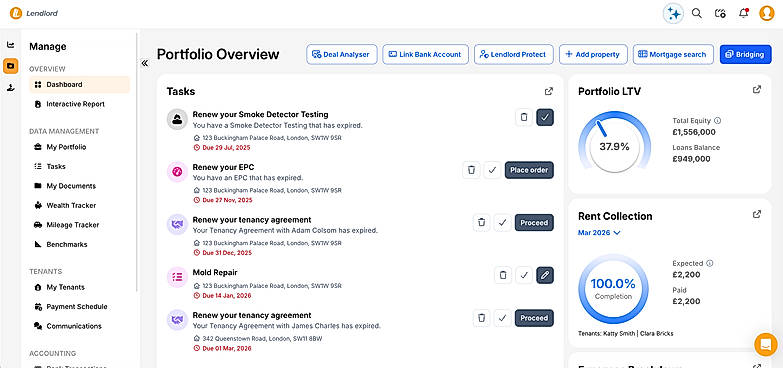The image size is (783, 368).
Task: Click the EPC task gauge icon
Action: click(177, 172)
